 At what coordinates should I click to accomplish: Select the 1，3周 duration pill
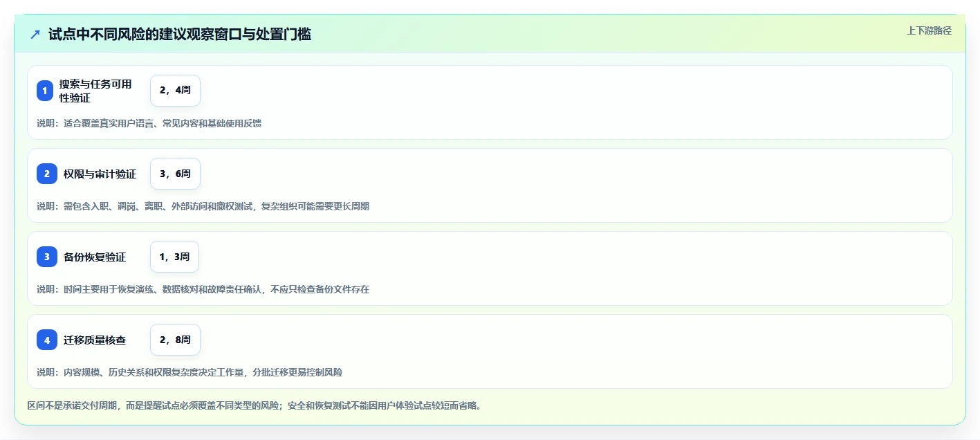point(174,257)
